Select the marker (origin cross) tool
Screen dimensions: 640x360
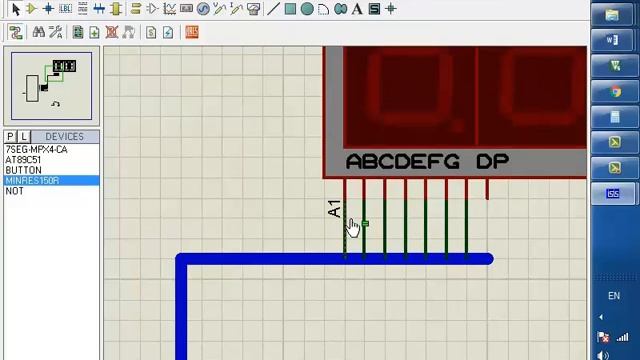(x=391, y=9)
